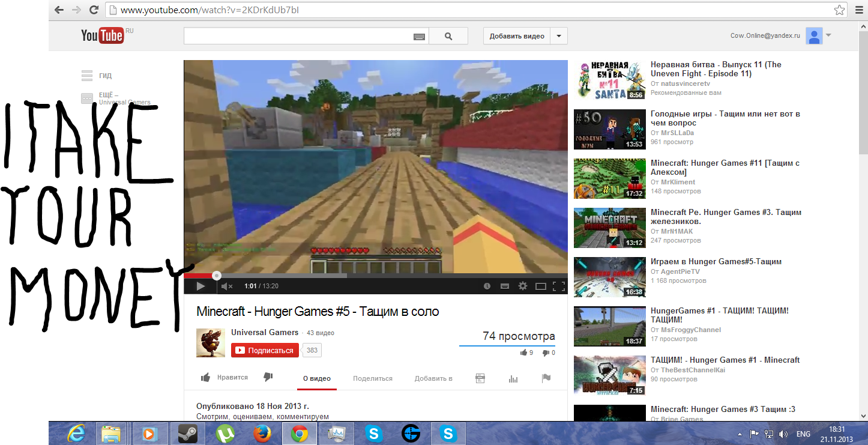Viewport: 868px width, 445px height.
Task: Select the О видео tab
Action: [317, 378]
